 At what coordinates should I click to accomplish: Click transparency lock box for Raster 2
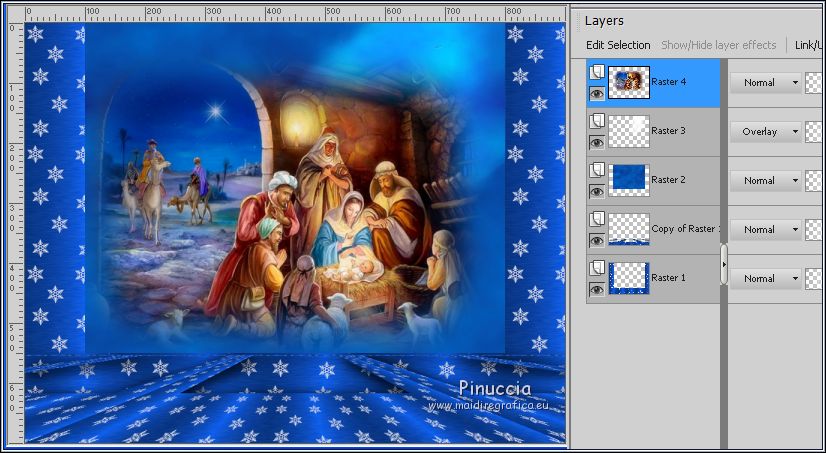(814, 181)
